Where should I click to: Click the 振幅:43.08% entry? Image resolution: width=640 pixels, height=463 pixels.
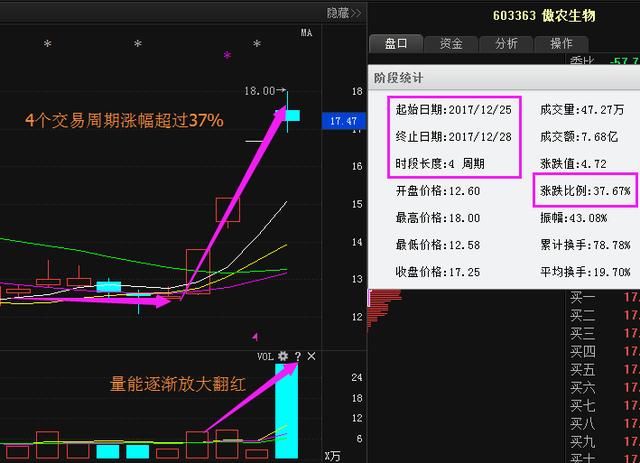(x=573, y=218)
